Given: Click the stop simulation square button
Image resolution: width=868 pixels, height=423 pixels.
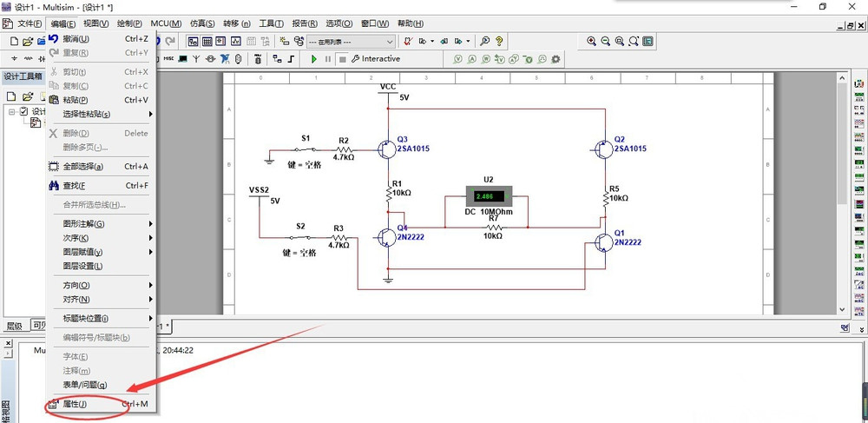Looking at the screenshot, I should click(x=343, y=59).
